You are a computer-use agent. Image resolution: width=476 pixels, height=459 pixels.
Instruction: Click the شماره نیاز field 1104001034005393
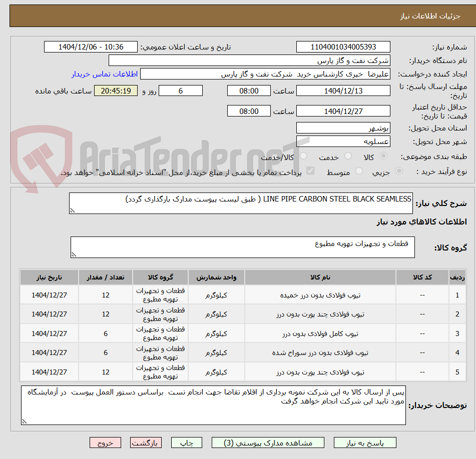coord(343,47)
